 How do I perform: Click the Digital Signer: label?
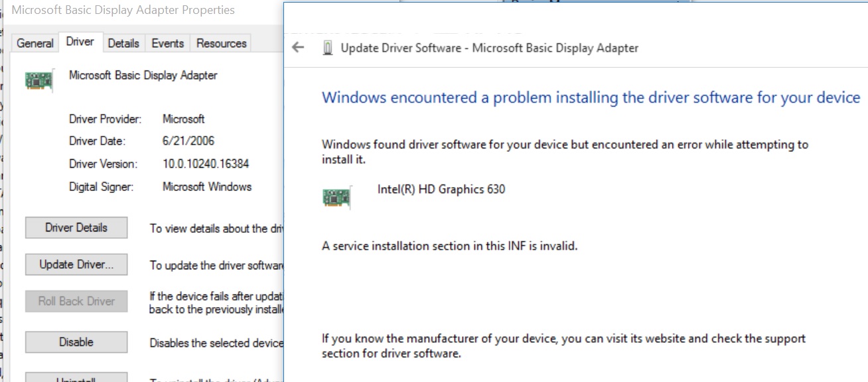point(102,187)
